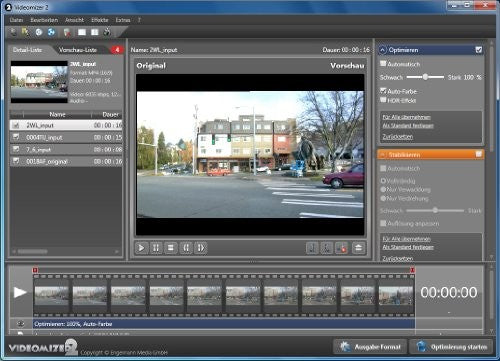Switch to the Vorschau-Liste tab
Screen dimensions: 500x361
pyautogui.click(x=78, y=50)
